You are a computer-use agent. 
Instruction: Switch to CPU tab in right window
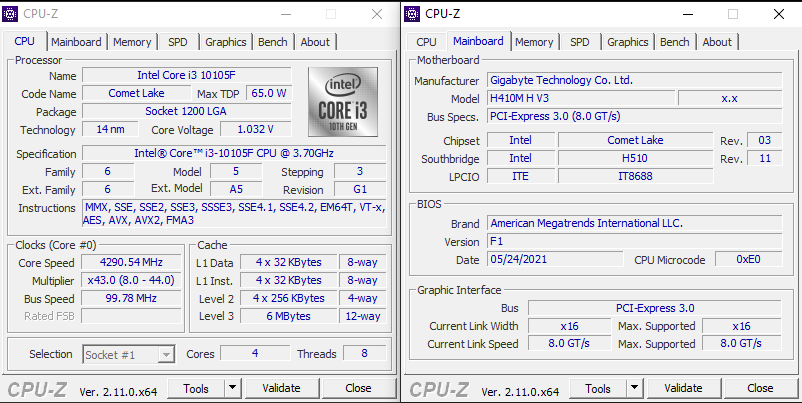click(426, 42)
